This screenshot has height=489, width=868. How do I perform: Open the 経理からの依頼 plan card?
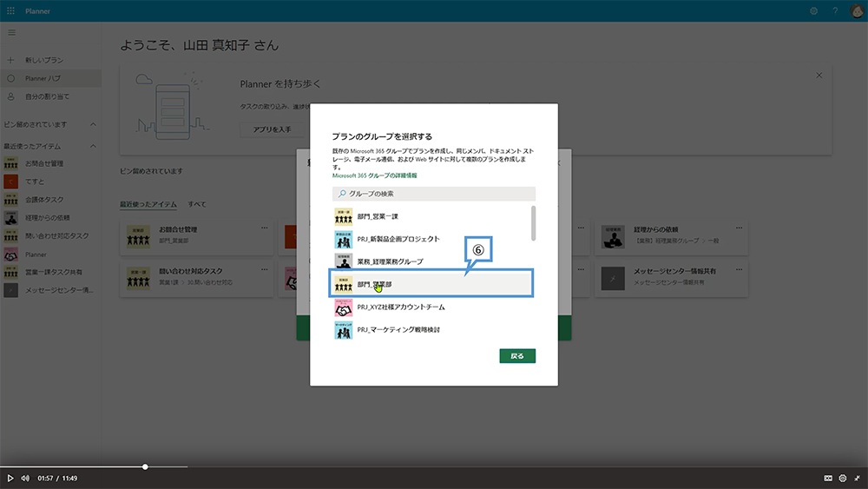tap(671, 236)
